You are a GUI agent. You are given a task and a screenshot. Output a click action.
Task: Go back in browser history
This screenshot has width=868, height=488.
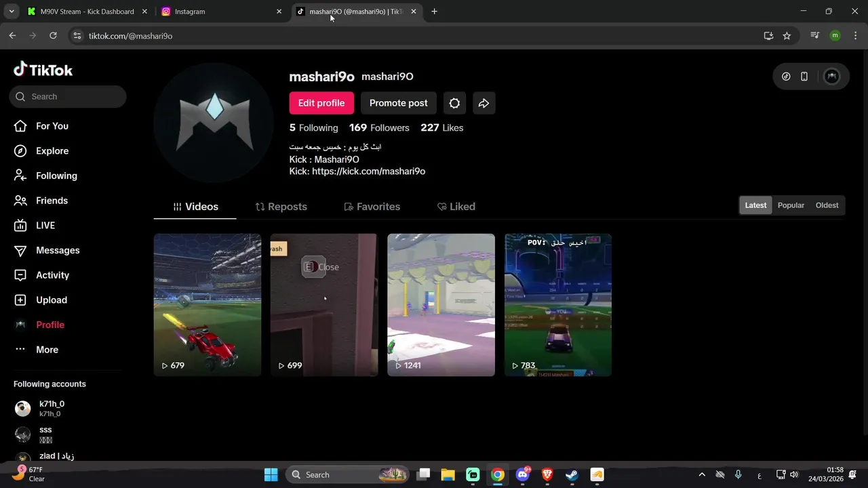[12, 36]
